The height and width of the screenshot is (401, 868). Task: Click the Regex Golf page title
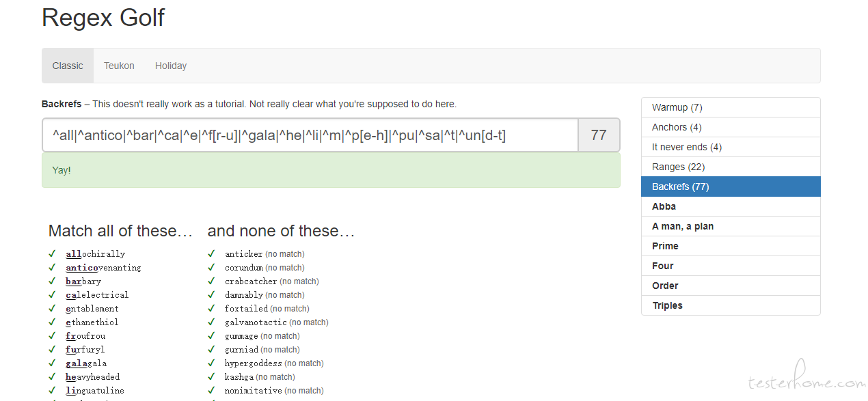tap(103, 18)
